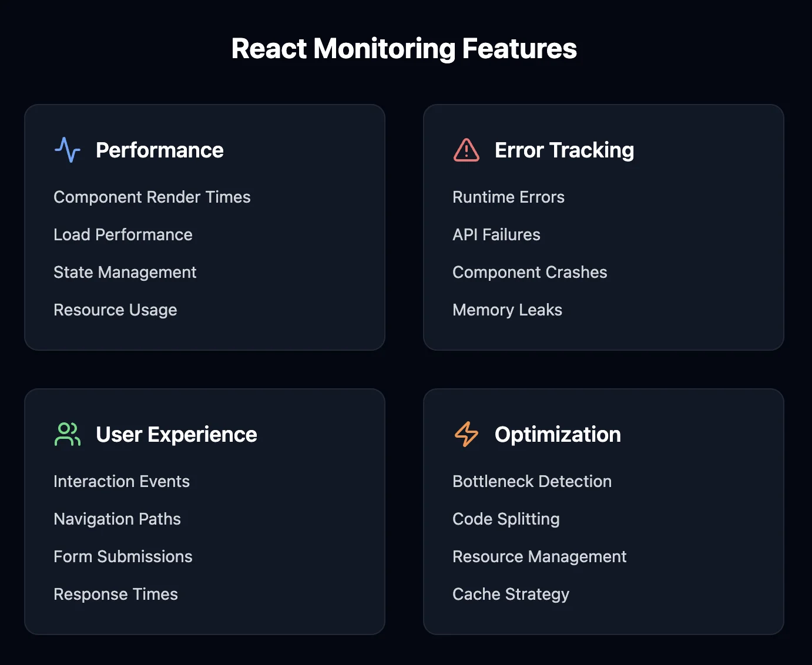Screen dimensions: 812x665
Task: Open Navigation Paths entry
Action: [x=117, y=519]
